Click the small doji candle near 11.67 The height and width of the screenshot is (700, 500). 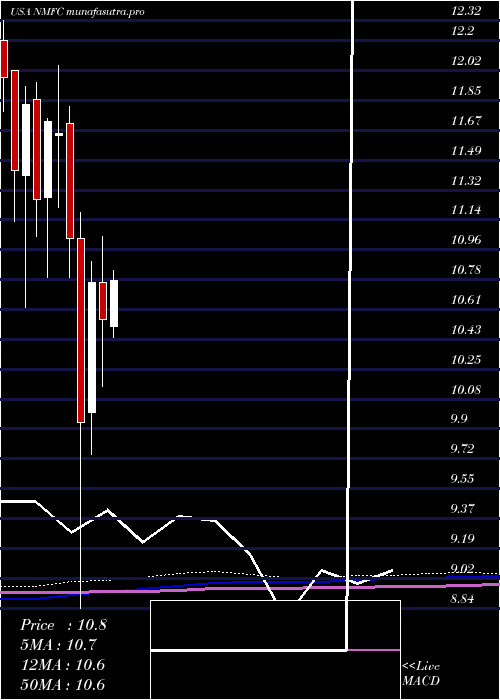coord(59,134)
